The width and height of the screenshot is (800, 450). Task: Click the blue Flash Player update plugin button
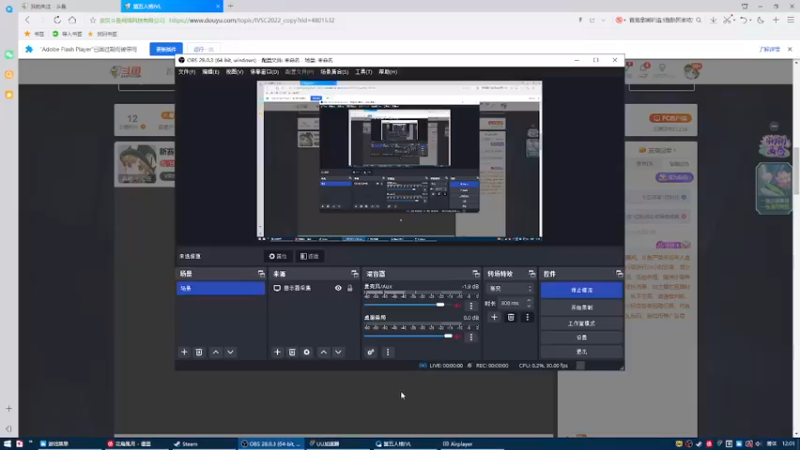click(166, 49)
